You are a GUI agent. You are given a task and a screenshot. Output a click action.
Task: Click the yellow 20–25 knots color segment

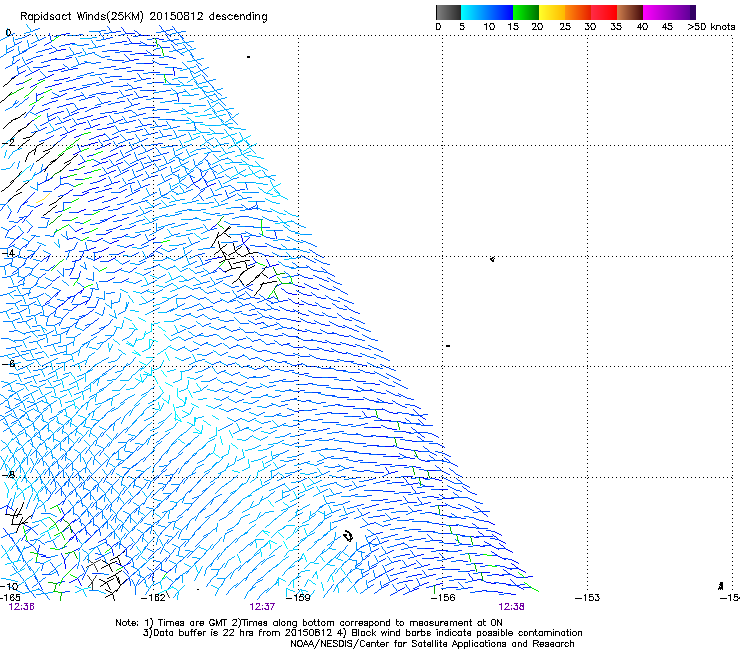[x=552, y=12]
